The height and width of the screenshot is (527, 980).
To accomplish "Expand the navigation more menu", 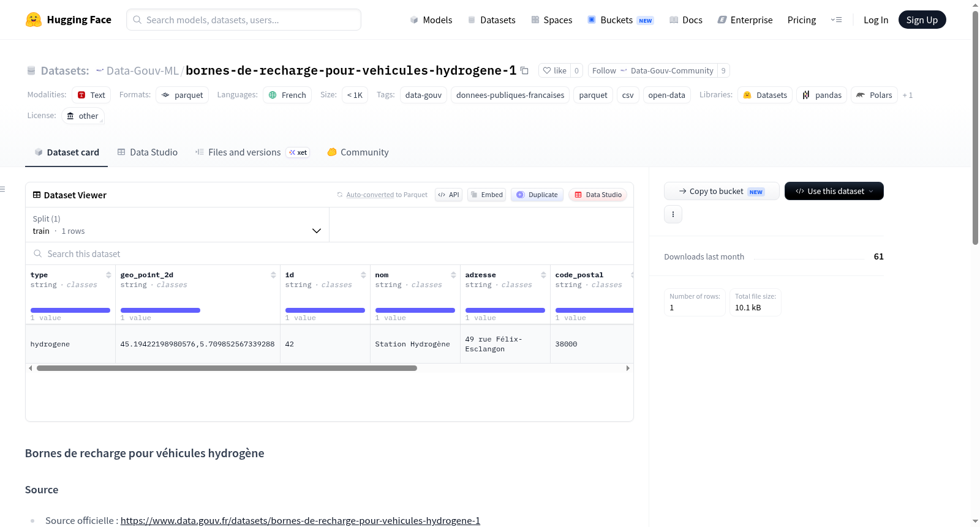I will pos(836,20).
